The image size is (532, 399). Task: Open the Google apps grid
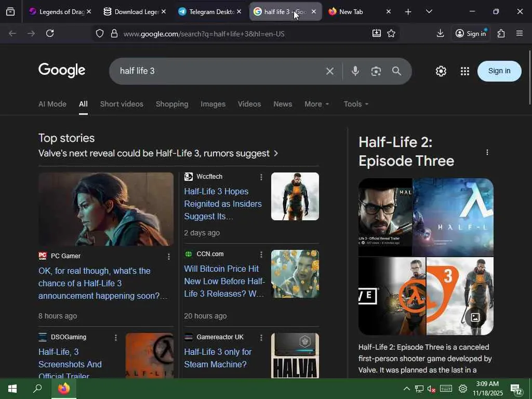click(465, 71)
